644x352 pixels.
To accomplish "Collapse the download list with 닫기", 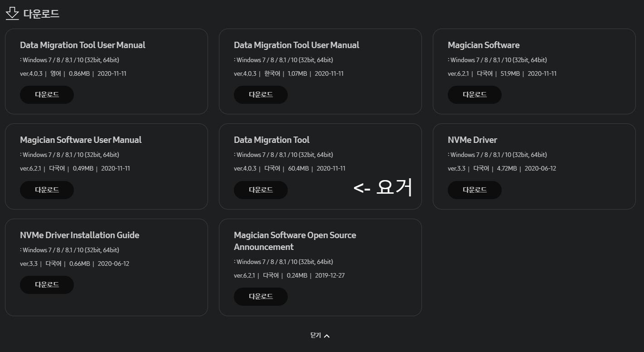I will (320, 336).
